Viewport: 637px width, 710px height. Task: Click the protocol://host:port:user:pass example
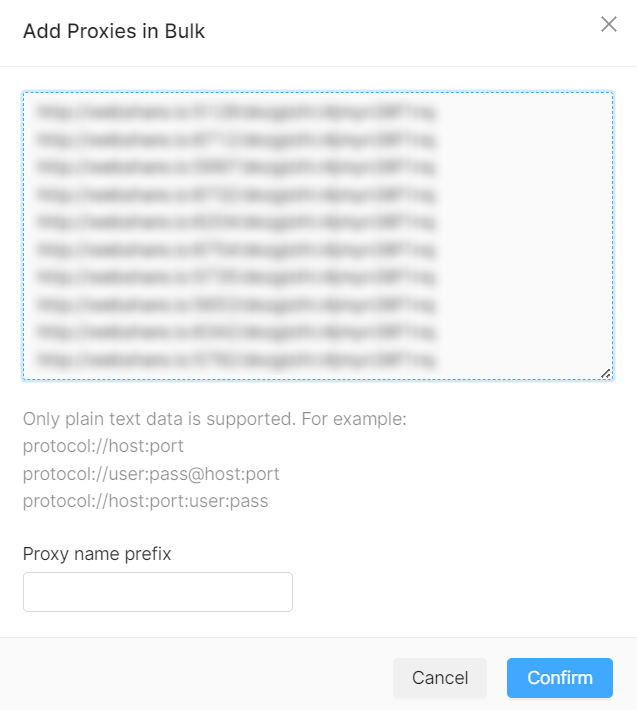coord(145,501)
